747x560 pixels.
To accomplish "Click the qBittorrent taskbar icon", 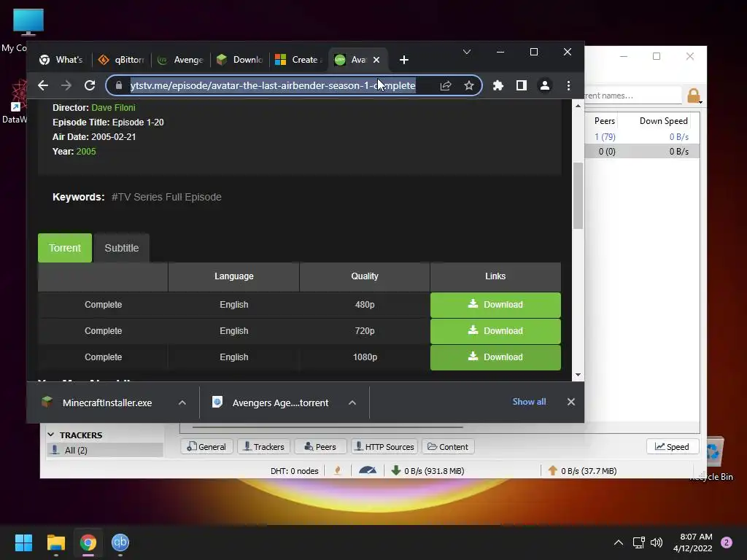I will pyautogui.click(x=120, y=542).
